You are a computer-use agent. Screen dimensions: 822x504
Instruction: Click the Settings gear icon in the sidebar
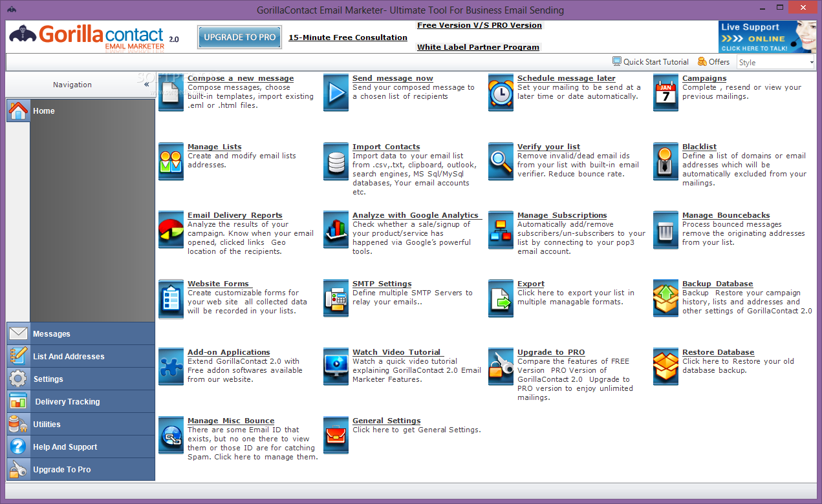tap(18, 379)
